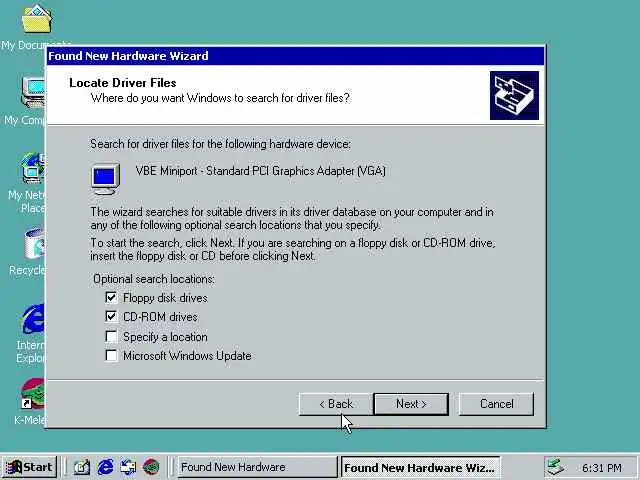Image resolution: width=640 pixels, height=480 pixels.
Task: Cancel the Found New Hardware Wizard
Action: tap(496, 404)
